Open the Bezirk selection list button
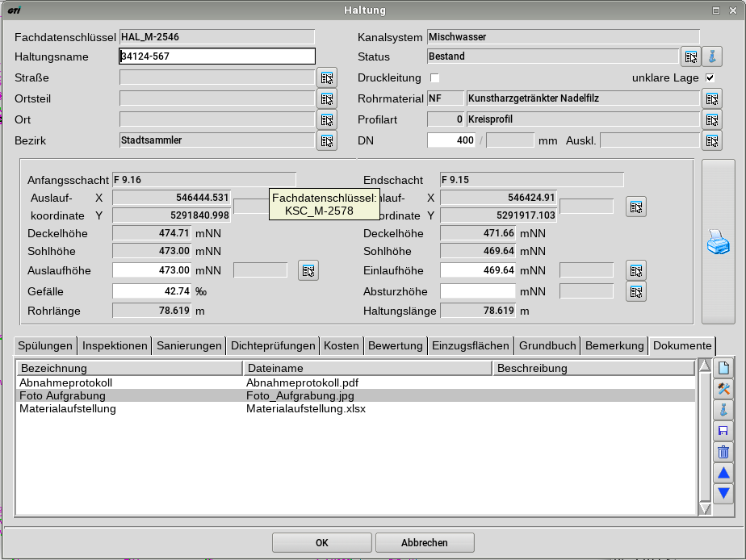Viewport: 746px width, 560px height. [326, 140]
